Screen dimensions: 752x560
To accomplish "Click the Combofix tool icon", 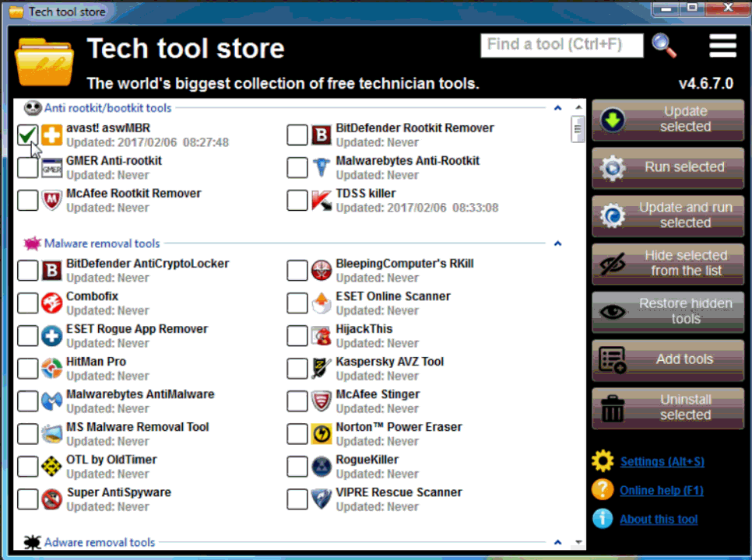I will 52,303.
